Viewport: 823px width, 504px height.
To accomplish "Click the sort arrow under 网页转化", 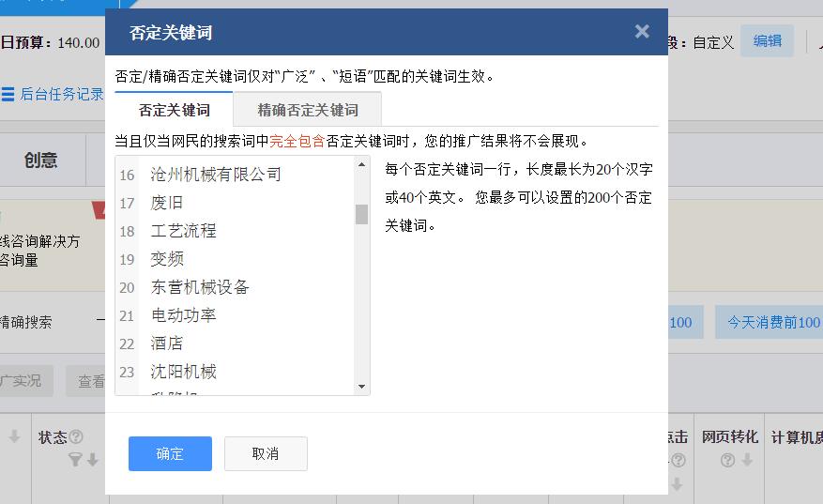I will click(747, 460).
